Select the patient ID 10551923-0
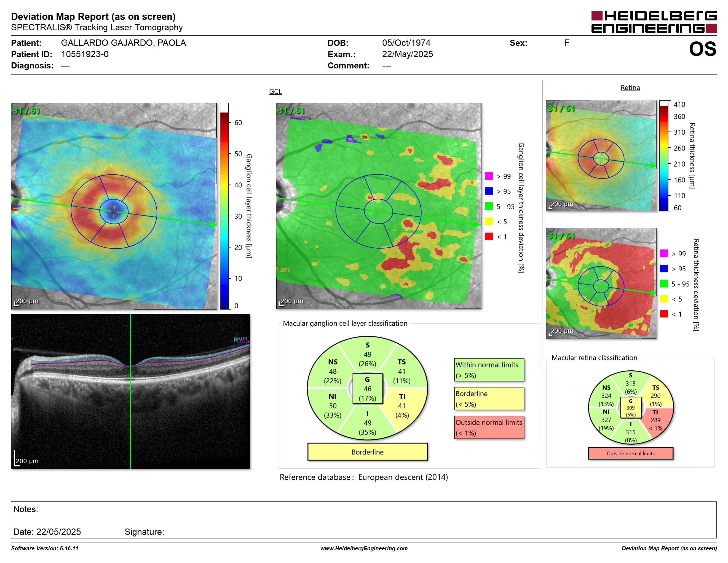This screenshot has width=728, height=563. tap(85, 54)
